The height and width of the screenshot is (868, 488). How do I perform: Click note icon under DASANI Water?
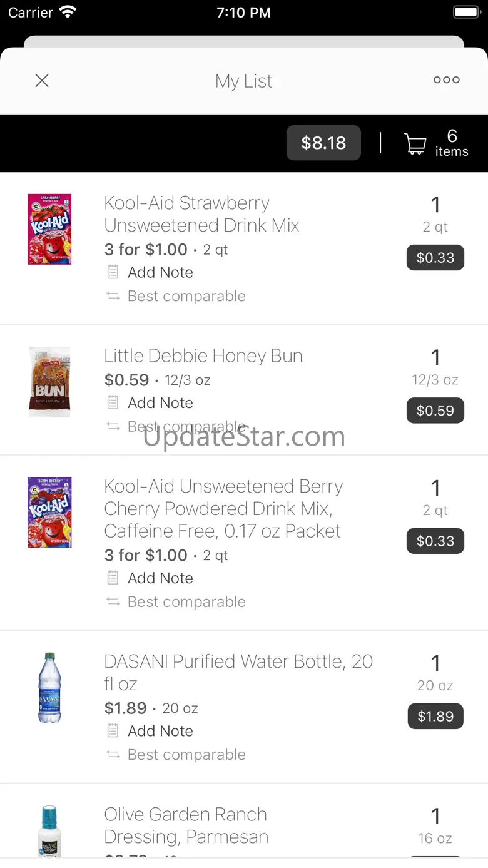pos(113,730)
